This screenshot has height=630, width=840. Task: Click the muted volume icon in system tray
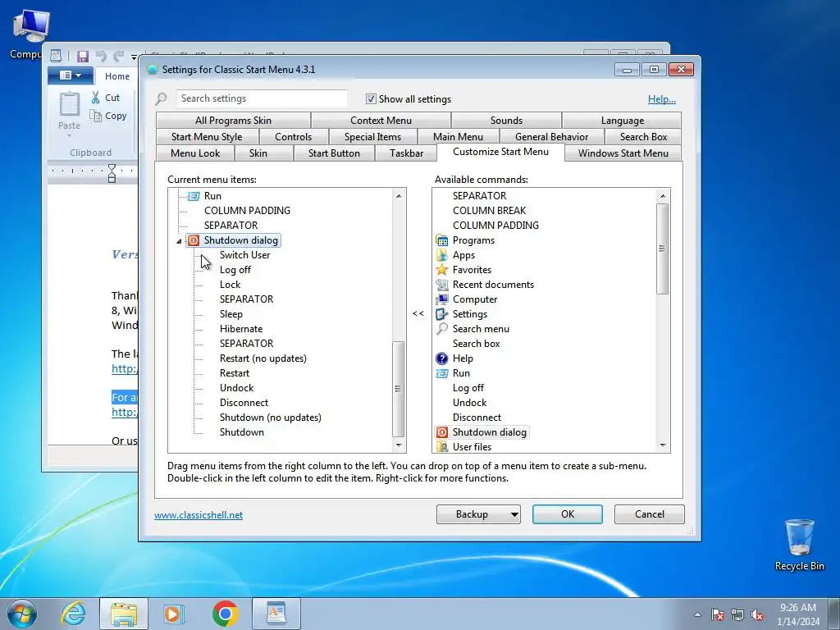(757, 614)
